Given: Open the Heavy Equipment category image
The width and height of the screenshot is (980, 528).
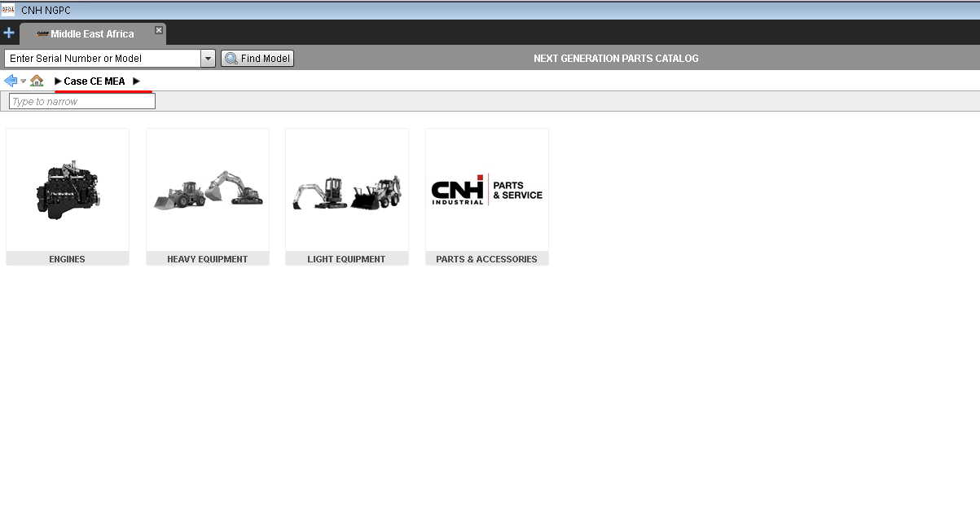Looking at the screenshot, I should coord(208,190).
